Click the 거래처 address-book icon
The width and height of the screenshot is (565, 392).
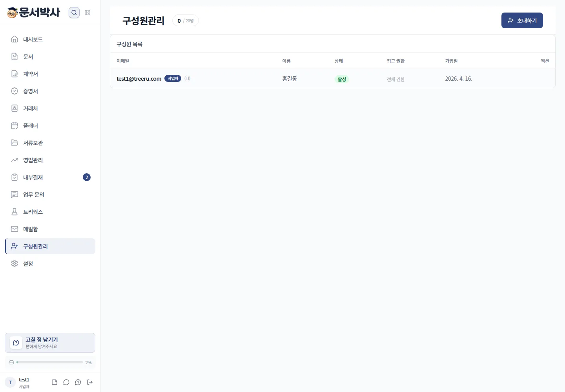tap(15, 108)
